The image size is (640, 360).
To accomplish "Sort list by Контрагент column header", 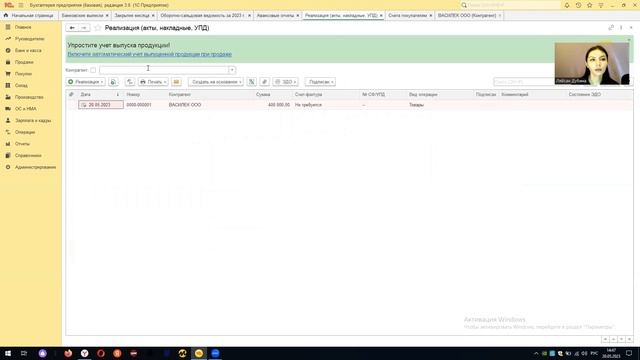I will click(210, 94).
